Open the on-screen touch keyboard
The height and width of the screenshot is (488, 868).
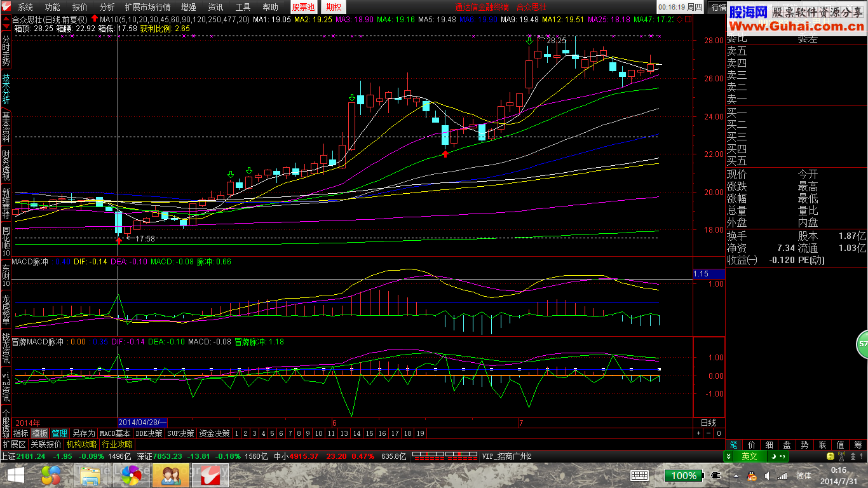coord(639,475)
